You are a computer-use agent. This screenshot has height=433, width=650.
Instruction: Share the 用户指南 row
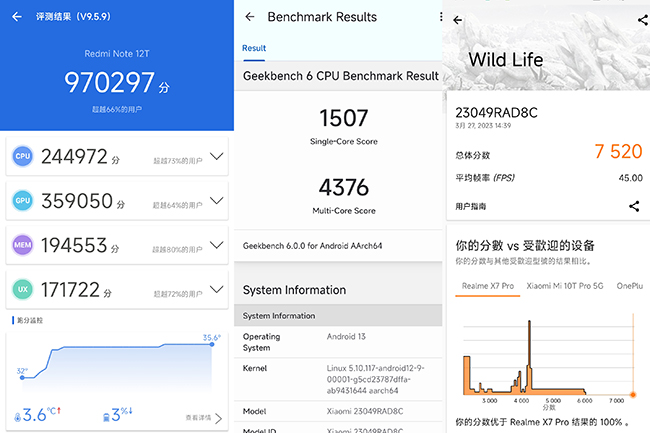(x=634, y=206)
